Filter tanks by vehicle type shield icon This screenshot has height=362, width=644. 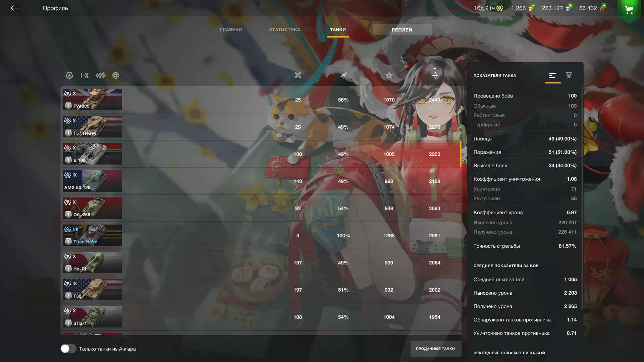pos(69,75)
